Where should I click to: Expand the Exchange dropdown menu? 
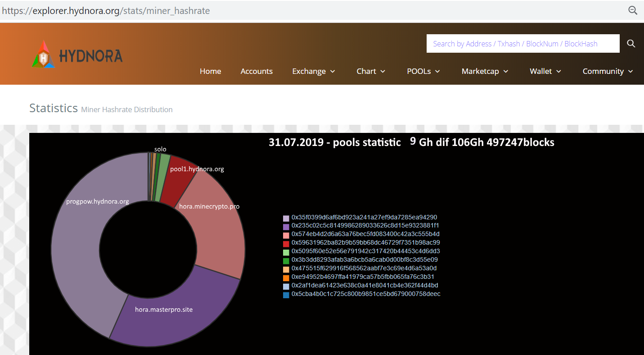pyautogui.click(x=314, y=71)
